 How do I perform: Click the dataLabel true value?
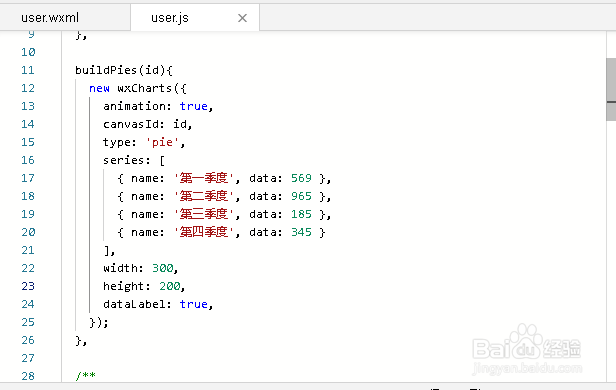click(x=194, y=304)
